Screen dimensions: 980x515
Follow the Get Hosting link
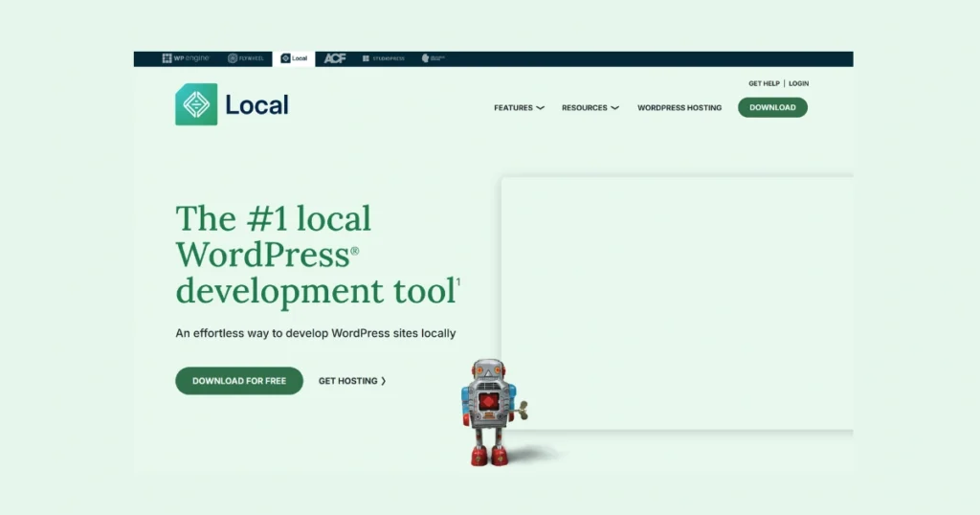point(348,381)
